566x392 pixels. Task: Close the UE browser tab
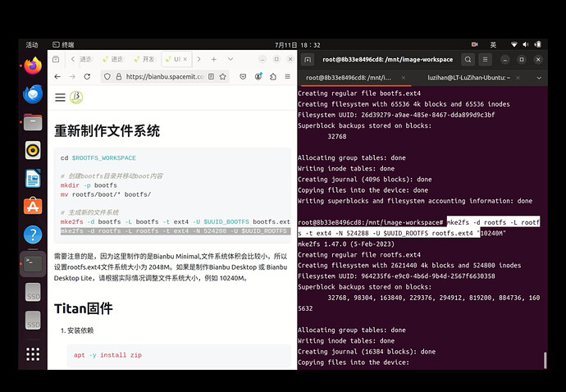coord(185,59)
